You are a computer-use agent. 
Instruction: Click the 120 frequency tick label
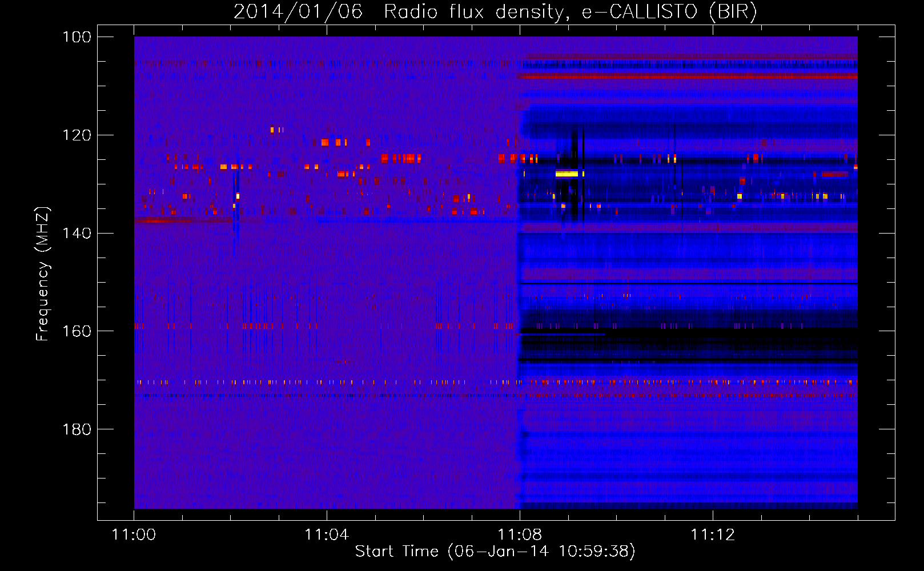pos(77,135)
